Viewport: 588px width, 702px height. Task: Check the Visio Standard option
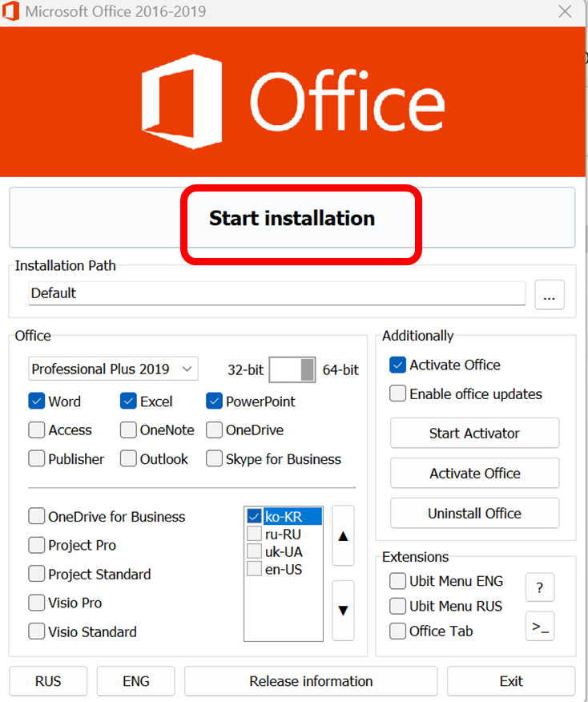click(37, 631)
